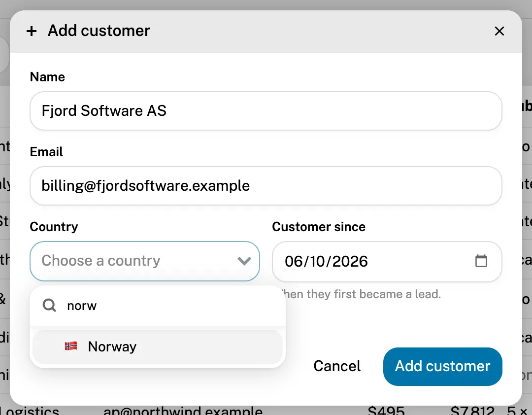
Task: Open the Choose a country dropdown
Action: [144, 261]
